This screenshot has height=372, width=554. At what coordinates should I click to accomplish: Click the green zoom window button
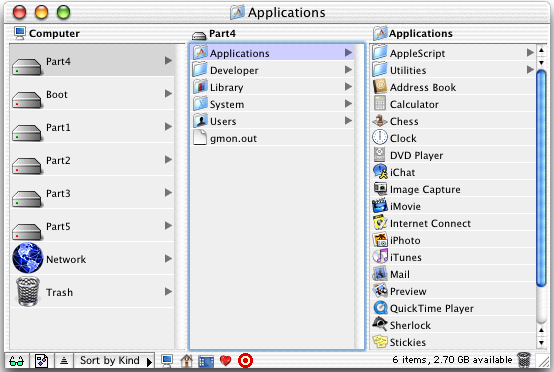[64, 12]
